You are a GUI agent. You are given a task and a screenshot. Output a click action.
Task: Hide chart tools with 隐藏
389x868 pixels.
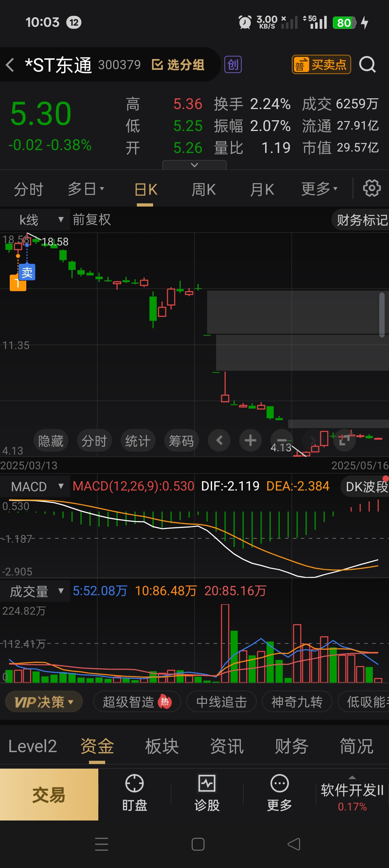tap(51, 440)
